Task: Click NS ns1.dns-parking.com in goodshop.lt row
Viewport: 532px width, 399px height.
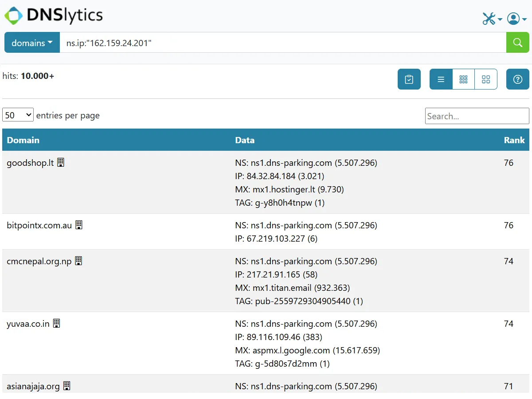Action: 306,163
